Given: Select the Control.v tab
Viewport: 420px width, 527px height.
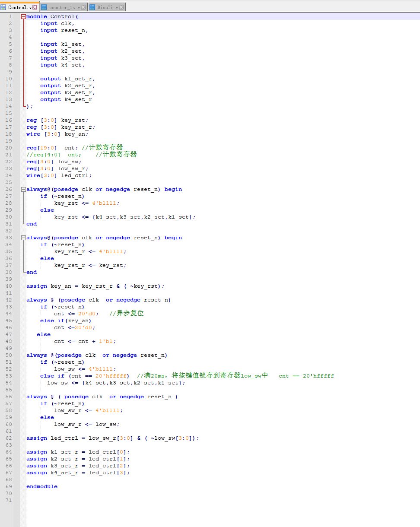Looking at the screenshot, I should pyautogui.click(x=20, y=7).
